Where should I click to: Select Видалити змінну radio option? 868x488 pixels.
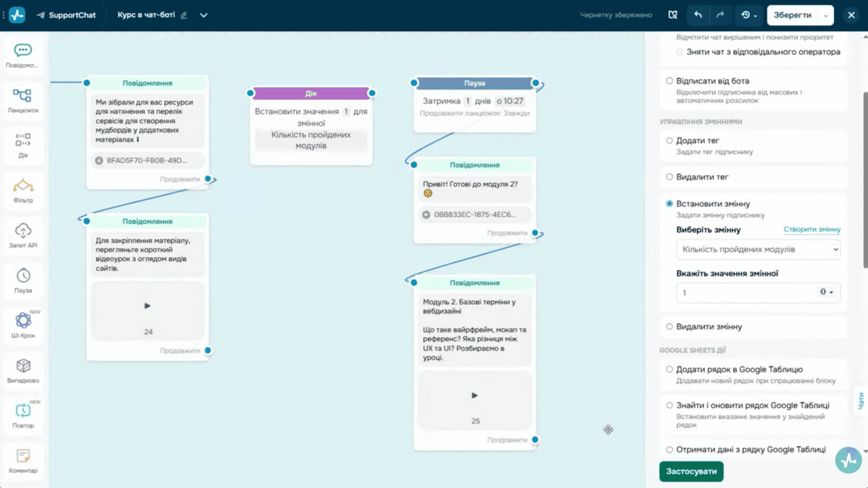click(x=670, y=326)
